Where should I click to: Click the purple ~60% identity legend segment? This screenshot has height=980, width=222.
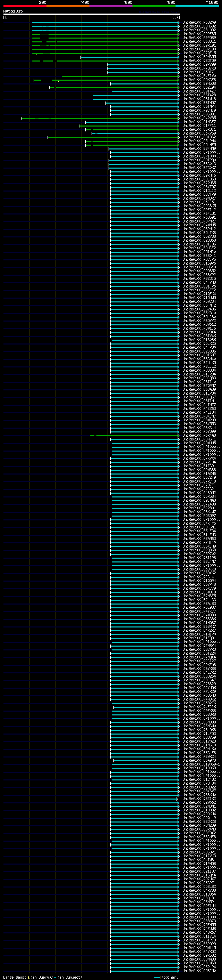click(111, 6)
